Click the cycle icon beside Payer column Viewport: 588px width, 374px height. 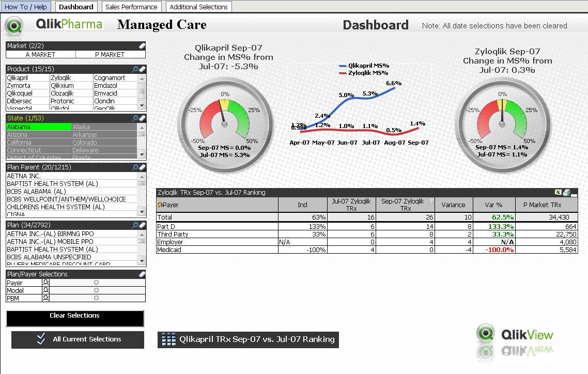pyautogui.click(x=160, y=205)
